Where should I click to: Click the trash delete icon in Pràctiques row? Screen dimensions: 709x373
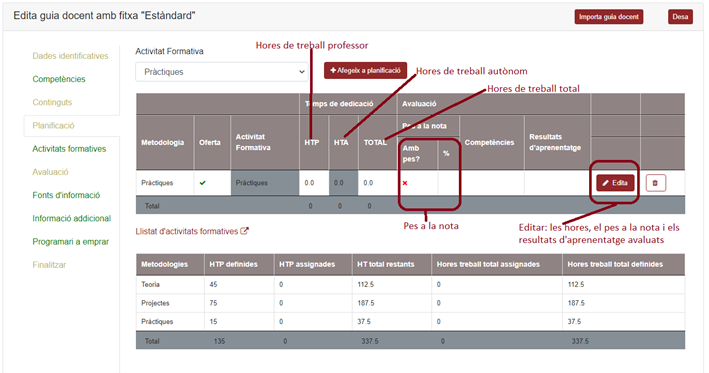[x=655, y=183]
